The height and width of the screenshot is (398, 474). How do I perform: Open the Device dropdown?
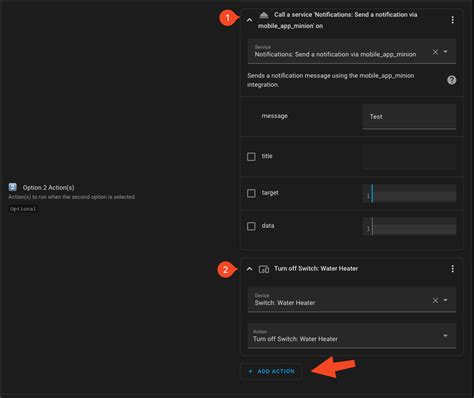point(446,300)
